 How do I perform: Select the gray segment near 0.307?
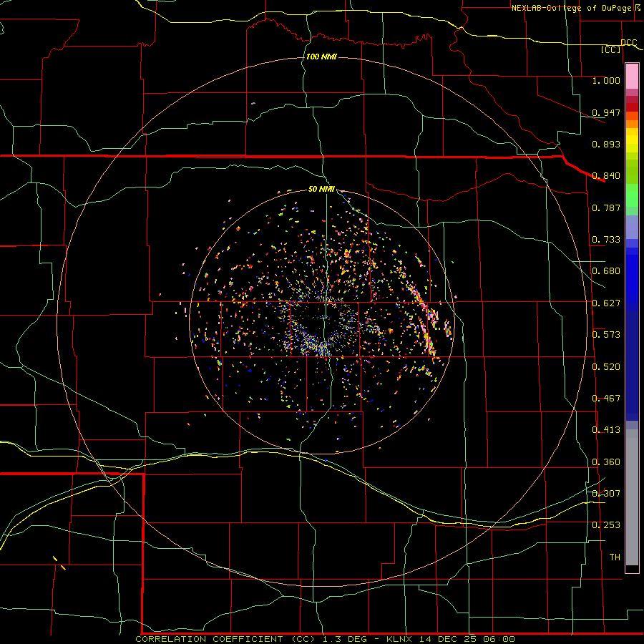click(632, 497)
